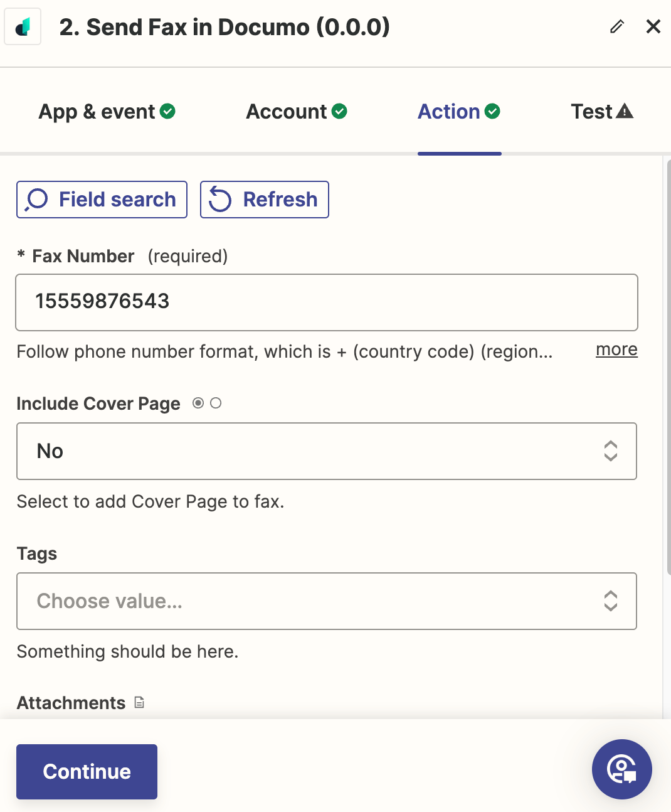This screenshot has width=671, height=812.
Task: Click into the Fax Number input field
Action: 327,302
